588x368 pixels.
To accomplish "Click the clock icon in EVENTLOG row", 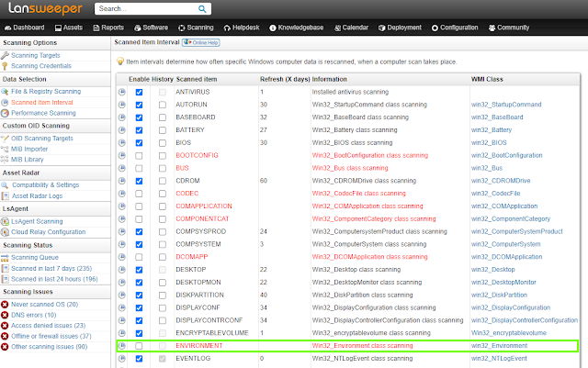I will pos(122,359).
